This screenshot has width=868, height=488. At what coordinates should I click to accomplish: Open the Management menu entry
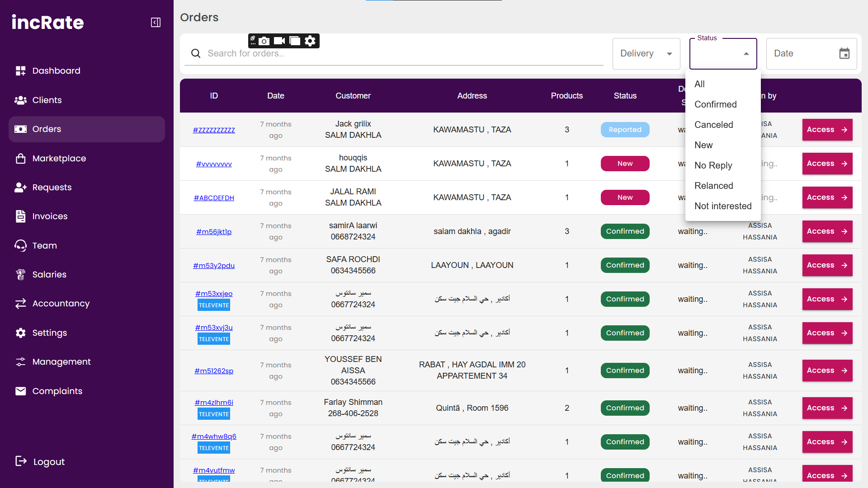[61, 361]
